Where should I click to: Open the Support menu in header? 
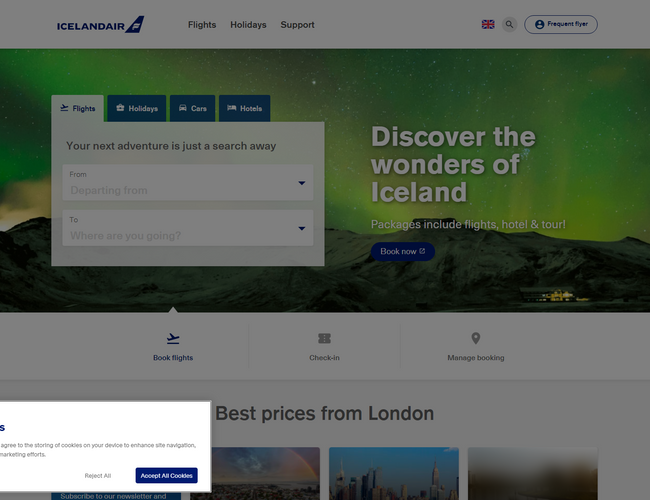pos(297,25)
